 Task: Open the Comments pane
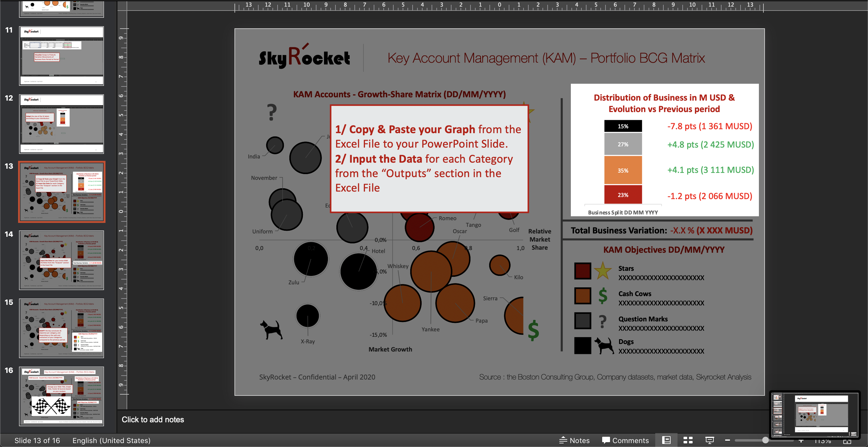coord(625,440)
